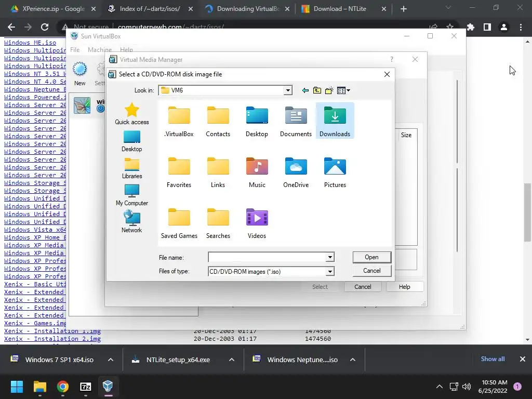Viewport: 532px width, 399px height.
Task: Click the Open button
Action: click(371, 257)
